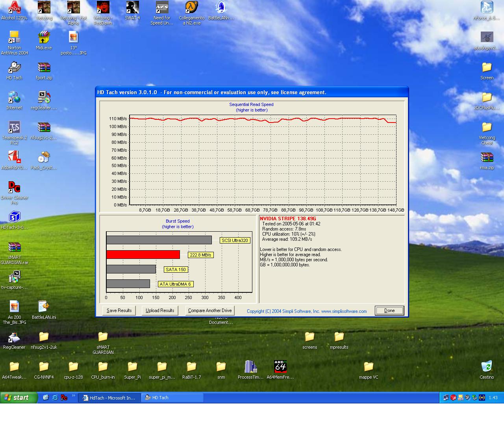Launch Internet Explorer from Quick Launch
This screenshot has width=504, height=448.
(x=55, y=398)
